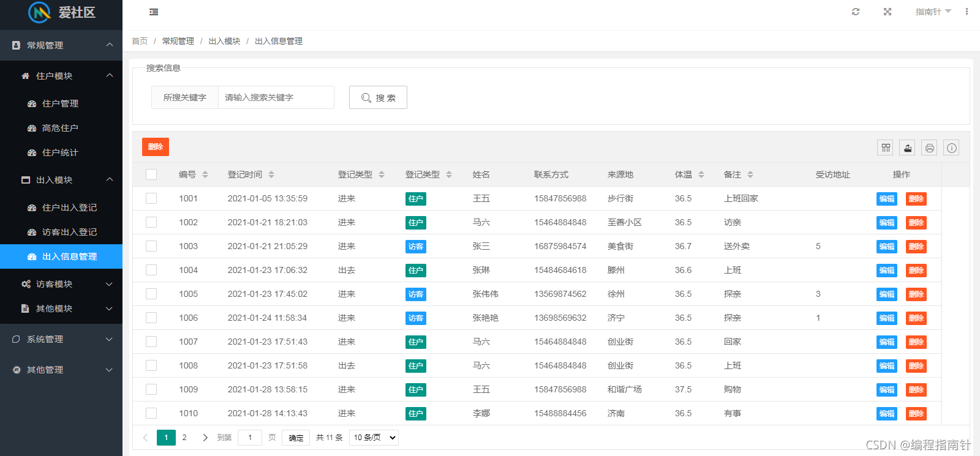The width and height of the screenshot is (980, 456).
Task: Sort by 编号 column arrows
Action: point(205,174)
